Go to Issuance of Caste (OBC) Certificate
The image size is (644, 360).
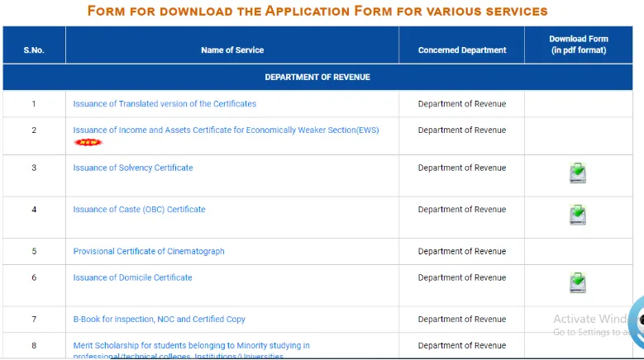[x=139, y=210]
